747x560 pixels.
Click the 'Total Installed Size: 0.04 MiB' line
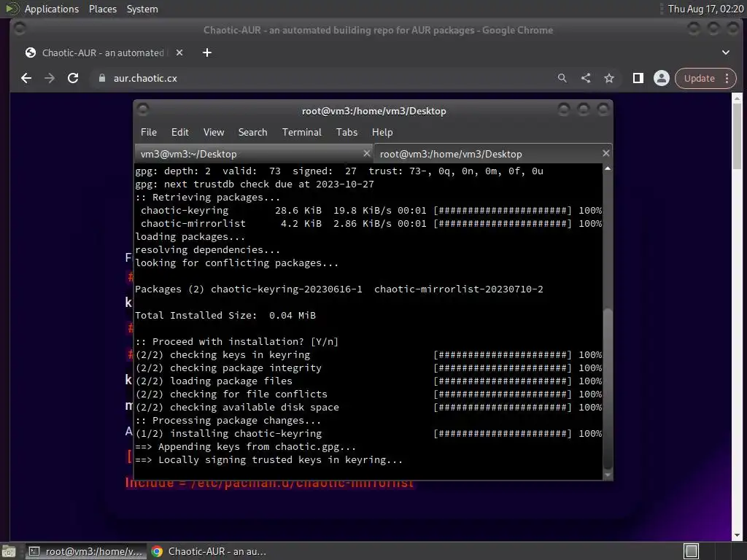click(225, 315)
